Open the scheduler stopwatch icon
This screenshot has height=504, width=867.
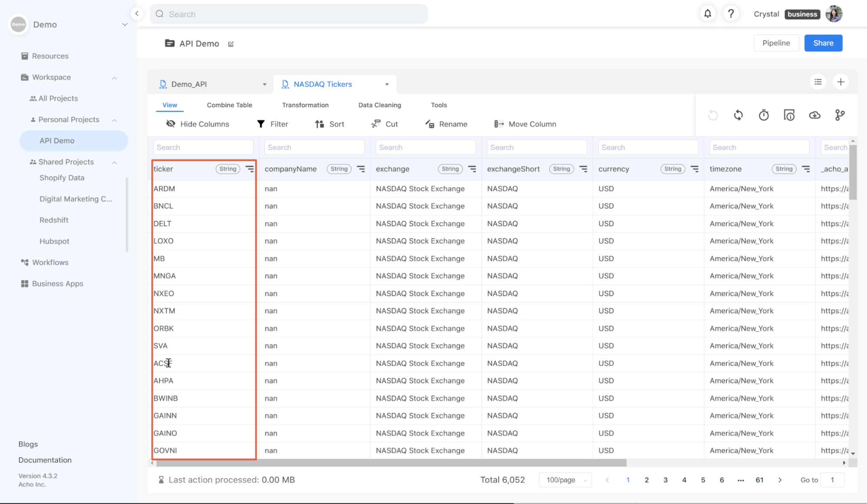[763, 115]
